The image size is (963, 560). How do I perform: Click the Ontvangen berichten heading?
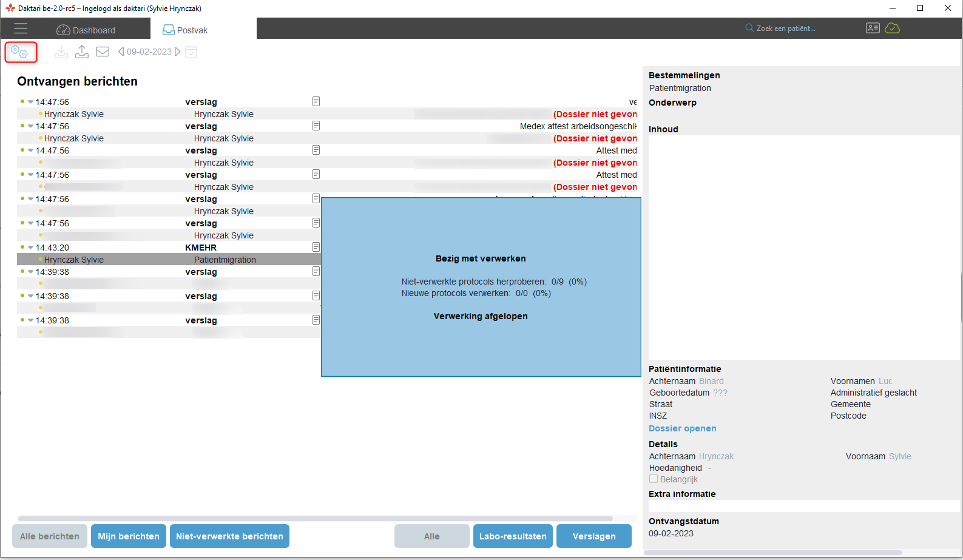[77, 81]
